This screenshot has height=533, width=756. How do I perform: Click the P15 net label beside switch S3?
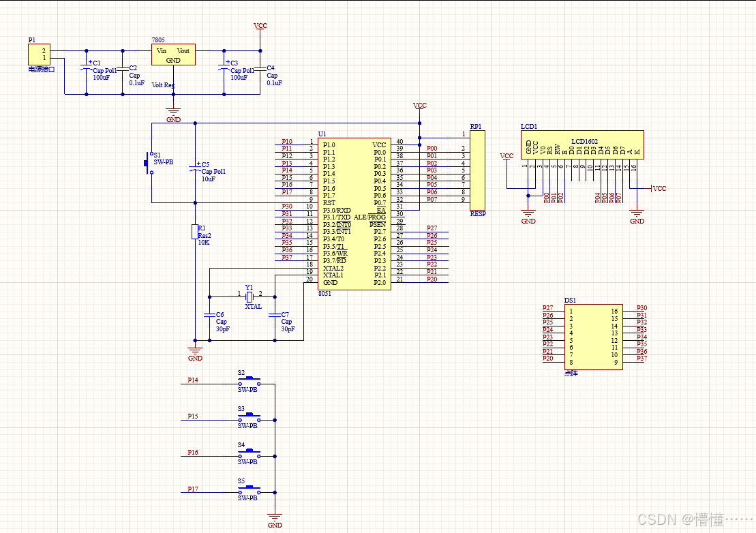pos(192,416)
